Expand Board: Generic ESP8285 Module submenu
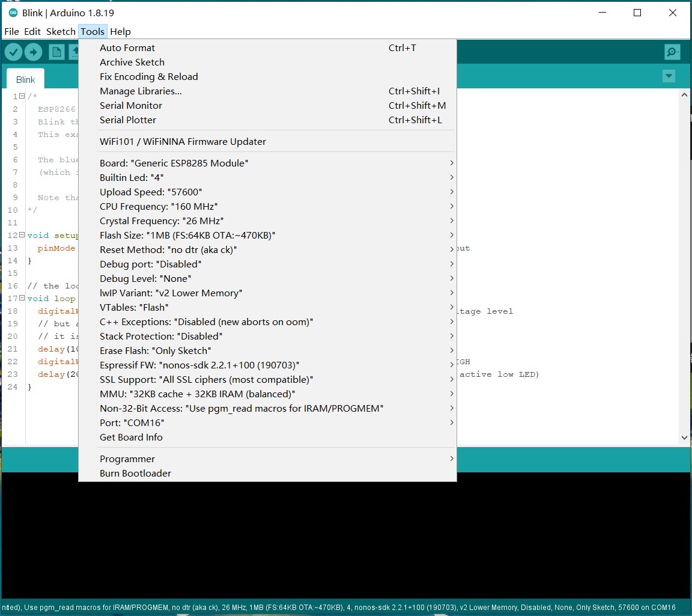Screen dimensions: 692x616 [x=267, y=163]
